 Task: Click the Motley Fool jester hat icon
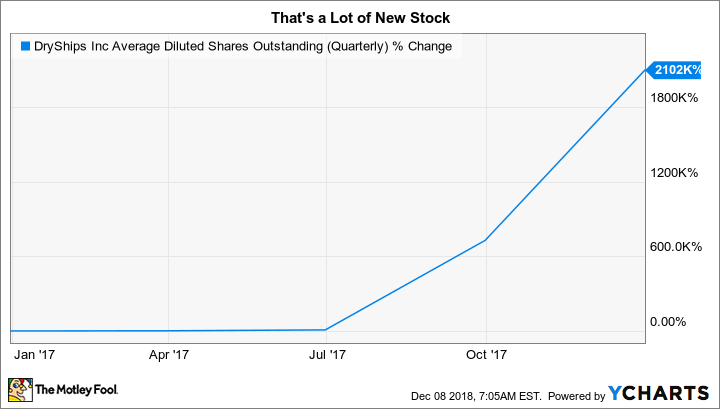point(19,388)
